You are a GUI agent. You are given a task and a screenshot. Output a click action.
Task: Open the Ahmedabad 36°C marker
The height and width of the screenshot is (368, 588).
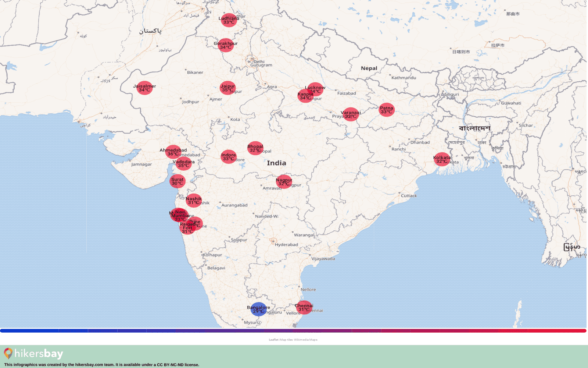click(173, 152)
